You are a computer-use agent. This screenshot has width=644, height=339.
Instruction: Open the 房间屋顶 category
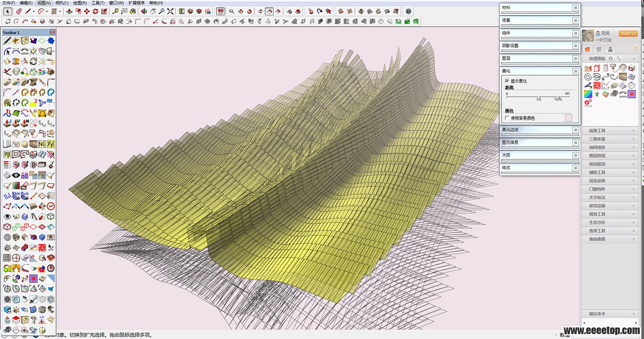pyautogui.click(x=610, y=164)
